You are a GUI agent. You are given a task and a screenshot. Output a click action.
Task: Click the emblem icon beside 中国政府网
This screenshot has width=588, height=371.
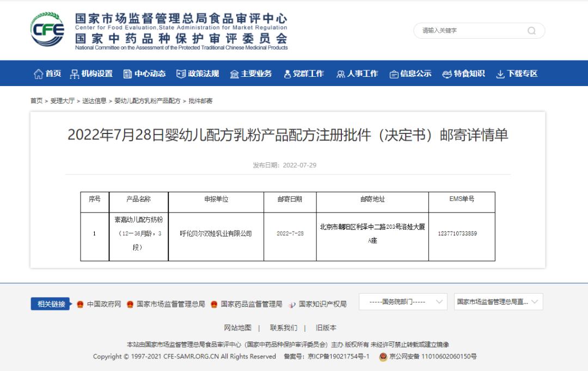point(79,305)
